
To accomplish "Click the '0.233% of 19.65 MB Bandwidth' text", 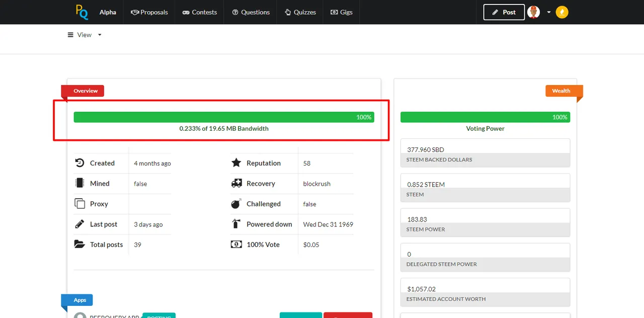I will pyautogui.click(x=224, y=128).
